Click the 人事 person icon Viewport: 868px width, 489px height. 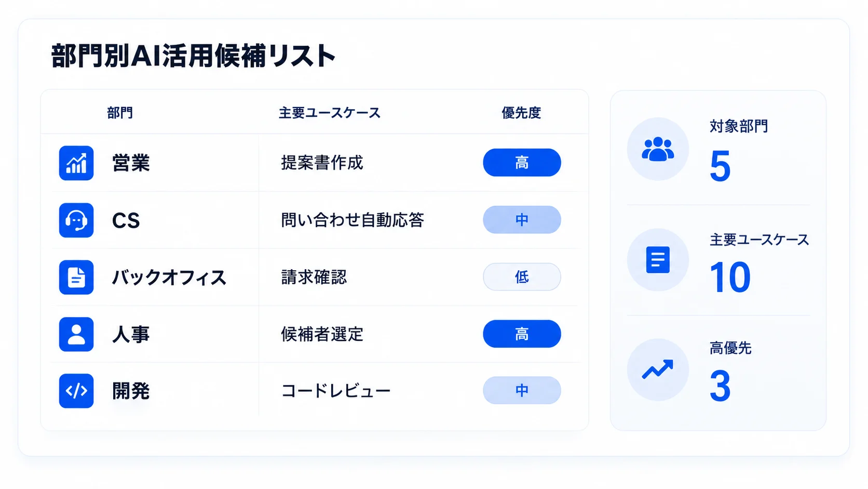tap(76, 334)
